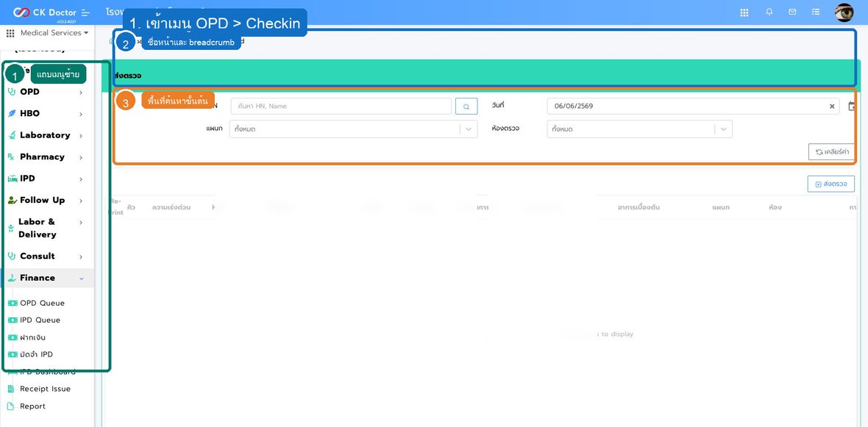Click the Receipt Issue document icon

[10, 389]
